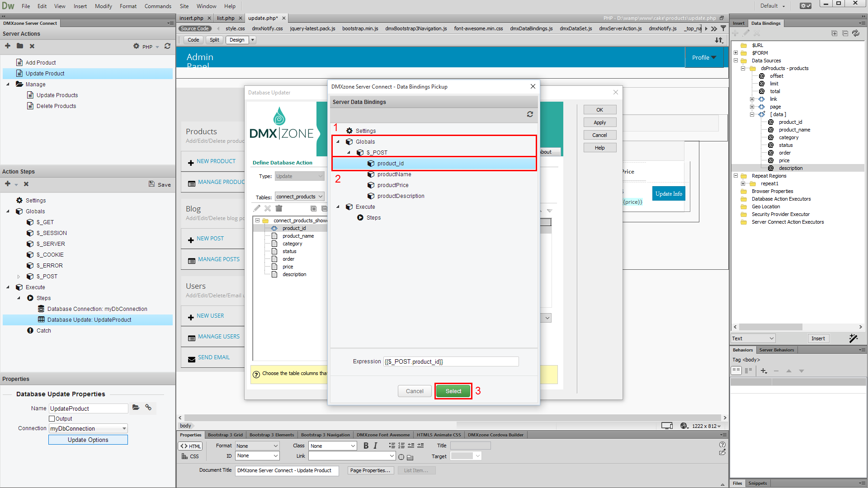
Task: Click the new folder icon in Server Actions
Action: pyautogui.click(x=20, y=46)
